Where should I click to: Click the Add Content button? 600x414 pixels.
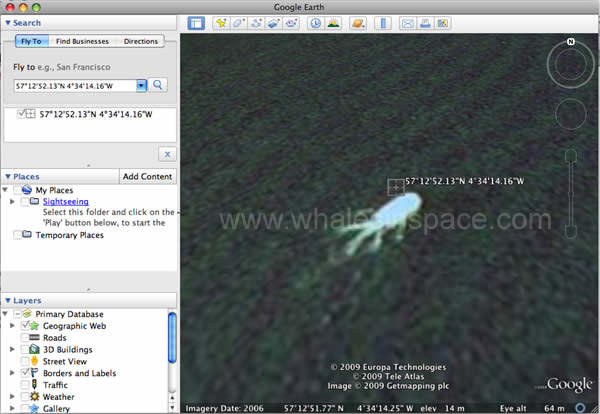148,176
